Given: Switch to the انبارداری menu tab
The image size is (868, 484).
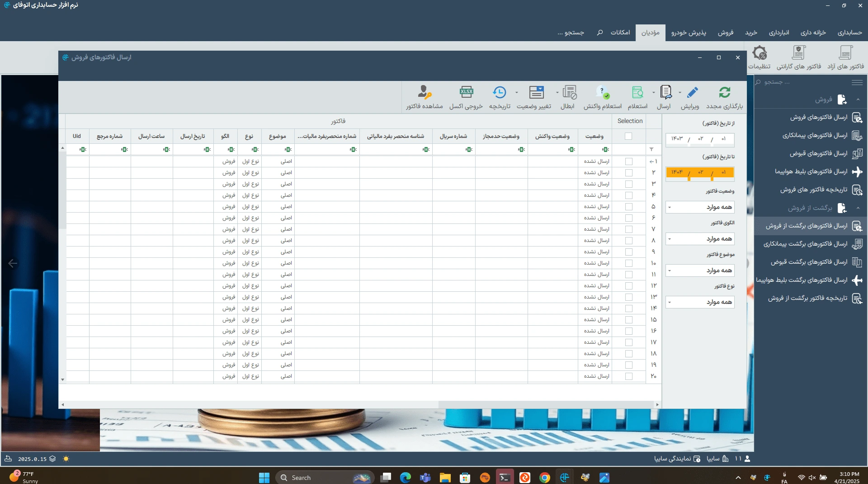Looking at the screenshot, I should click(x=779, y=33).
